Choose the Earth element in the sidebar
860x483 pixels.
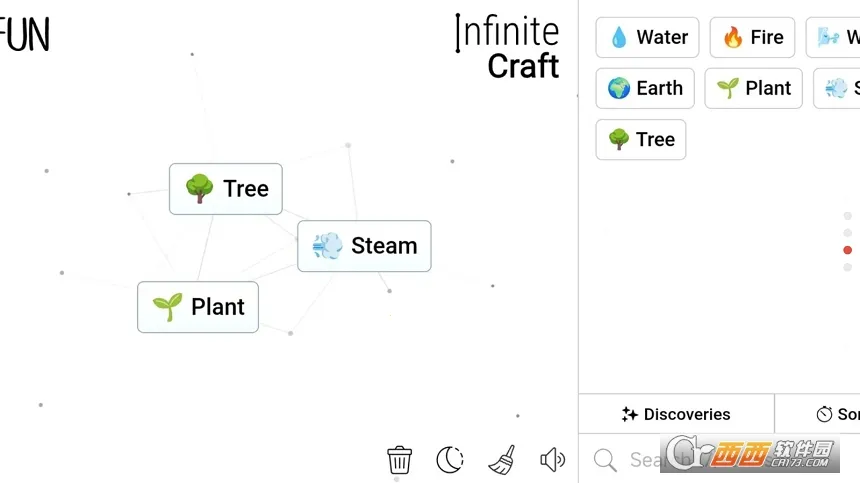pos(644,88)
